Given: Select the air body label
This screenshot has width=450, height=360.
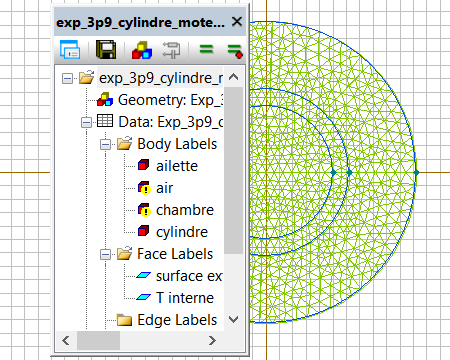Looking at the screenshot, I should [x=164, y=188].
